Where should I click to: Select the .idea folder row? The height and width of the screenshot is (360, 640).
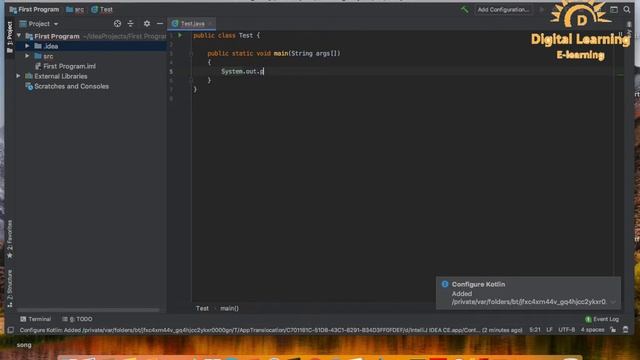(91, 46)
